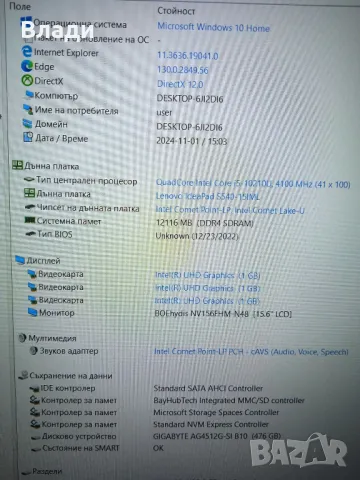This screenshot has width=360, height=480.
Task: Click the Тип централен процесор icon
Action: tap(29, 180)
